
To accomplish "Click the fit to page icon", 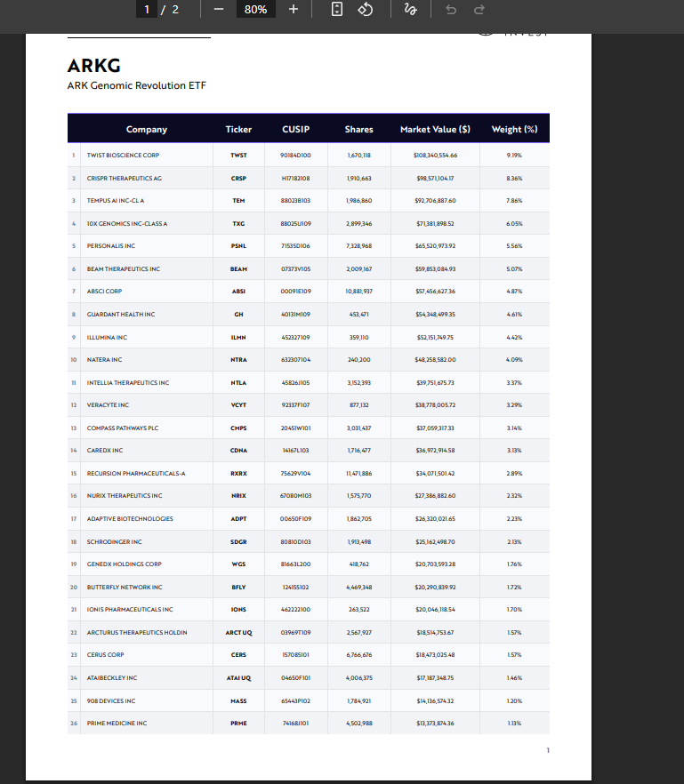I will [337, 10].
